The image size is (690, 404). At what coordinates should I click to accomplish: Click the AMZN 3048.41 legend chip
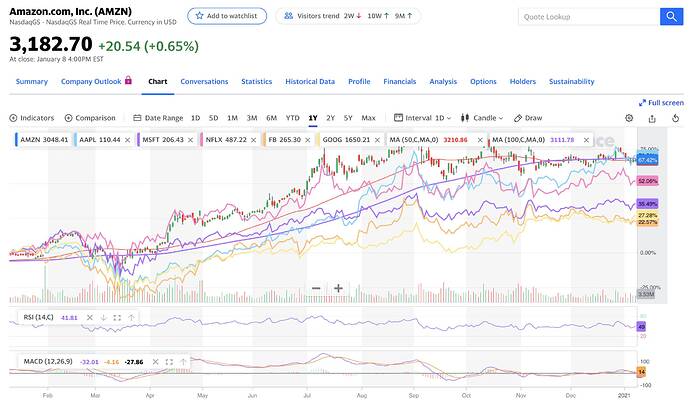[43, 140]
